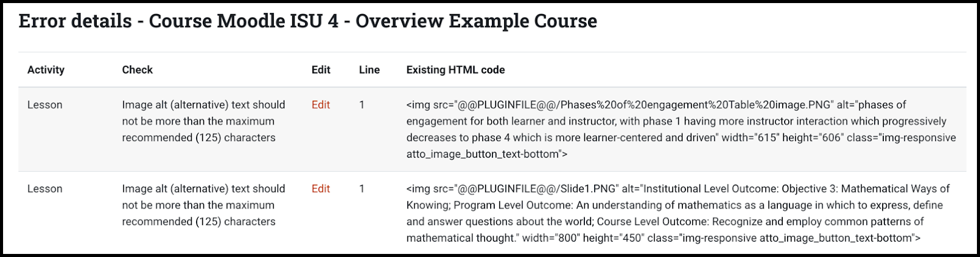Click the Phases of engagement image HTML code
Screen dimensions: 980x257
click(x=681, y=129)
